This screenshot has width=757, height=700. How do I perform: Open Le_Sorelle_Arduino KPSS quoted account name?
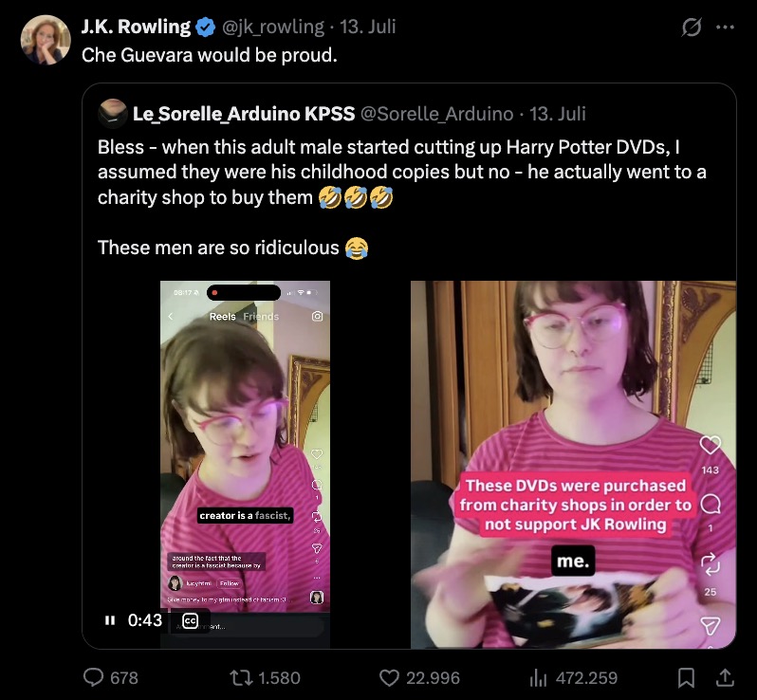[244, 114]
